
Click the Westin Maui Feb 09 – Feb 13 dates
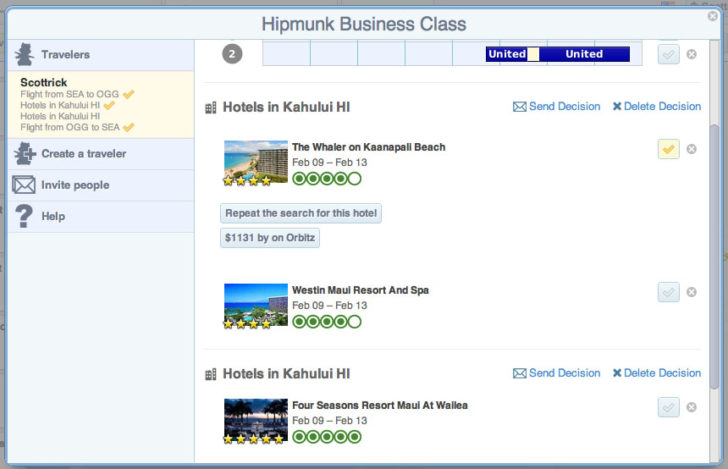329,306
